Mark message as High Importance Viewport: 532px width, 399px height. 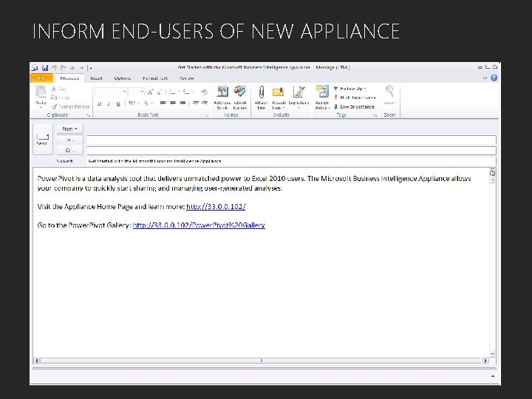[x=355, y=98]
